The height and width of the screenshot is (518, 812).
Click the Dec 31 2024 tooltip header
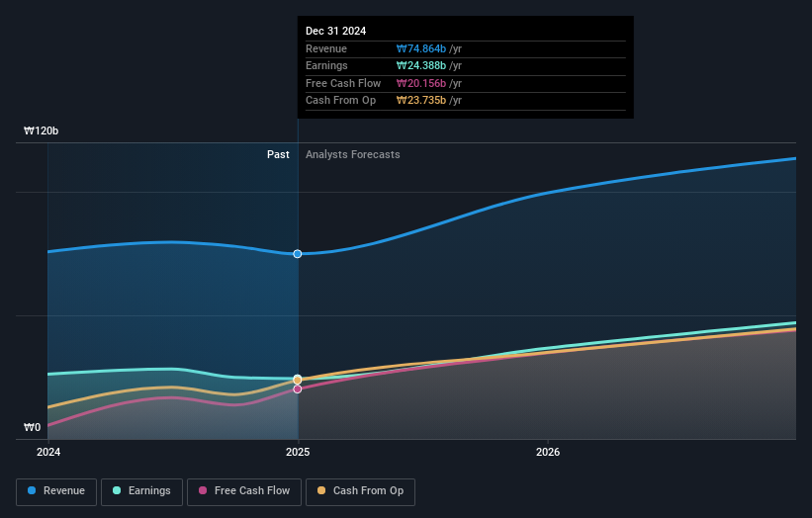(335, 31)
